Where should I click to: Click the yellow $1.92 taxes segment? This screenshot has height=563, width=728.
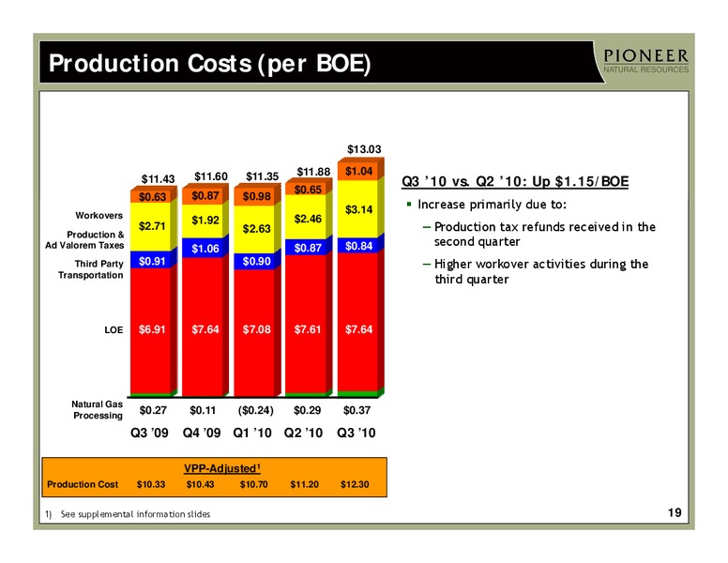pyautogui.click(x=205, y=221)
